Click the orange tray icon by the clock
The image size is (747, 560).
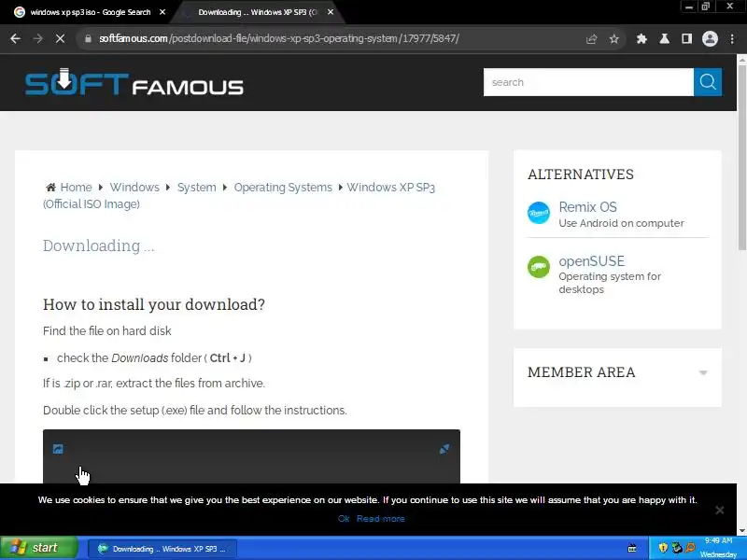(690, 548)
